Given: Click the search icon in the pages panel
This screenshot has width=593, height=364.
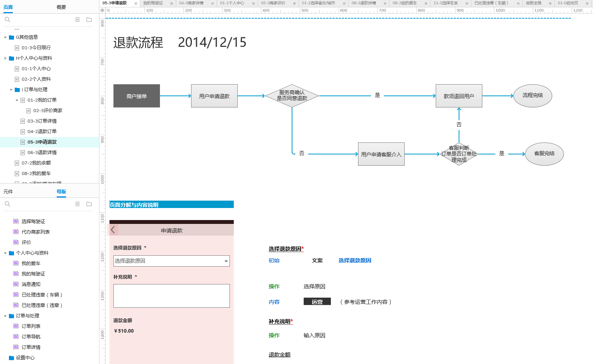Looking at the screenshot, I should (x=7, y=19).
